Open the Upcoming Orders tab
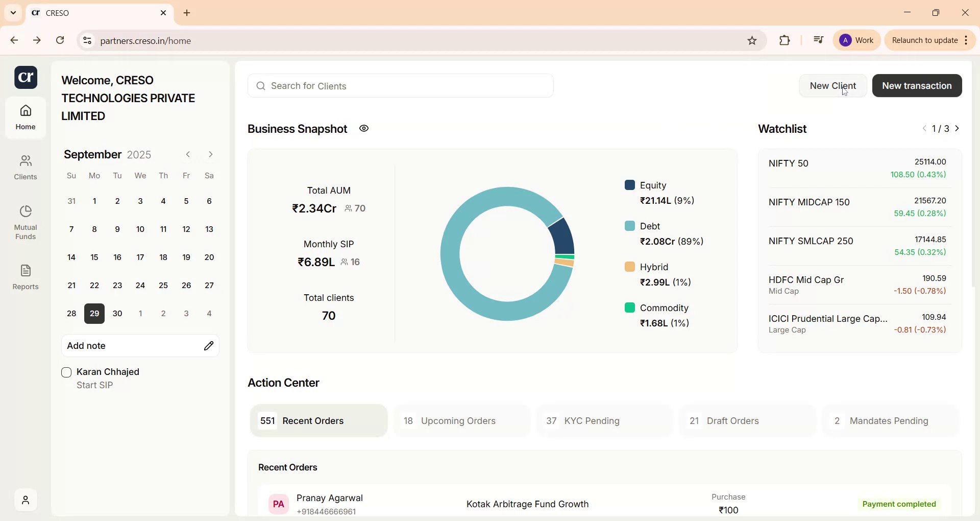This screenshot has width=980, height=521. (x=461, y=421)
